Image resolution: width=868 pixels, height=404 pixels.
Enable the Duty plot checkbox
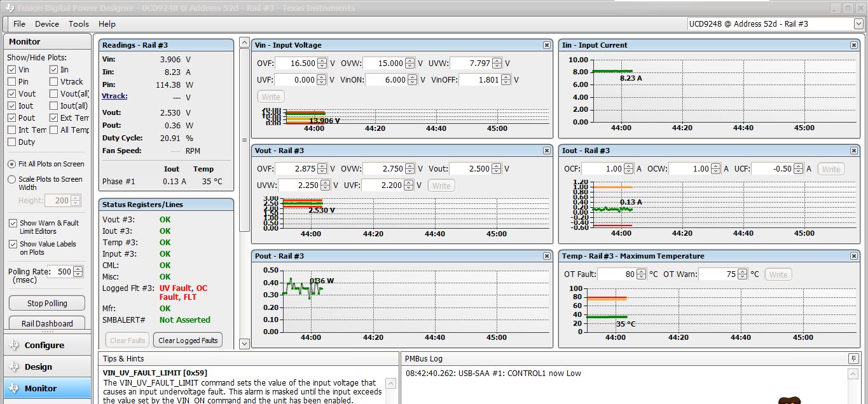coord(12,142)
